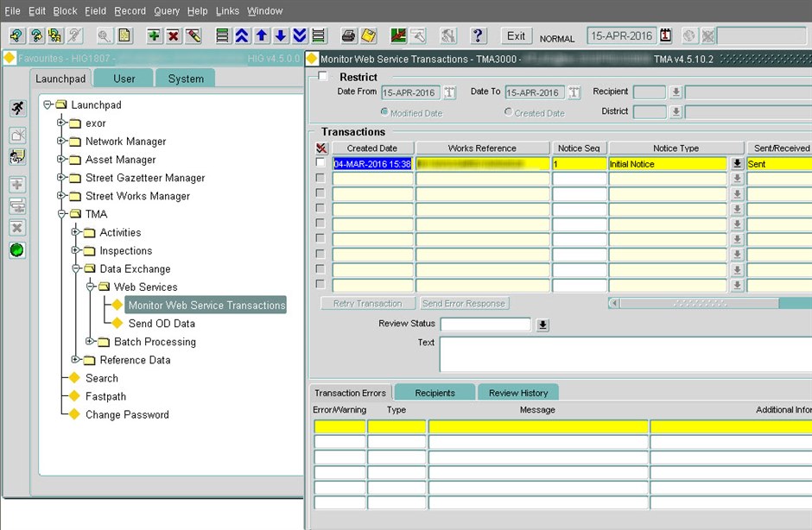The image size is (812, 530).
Task: Select the running man icon in the left sidebar
Action: 17,108
